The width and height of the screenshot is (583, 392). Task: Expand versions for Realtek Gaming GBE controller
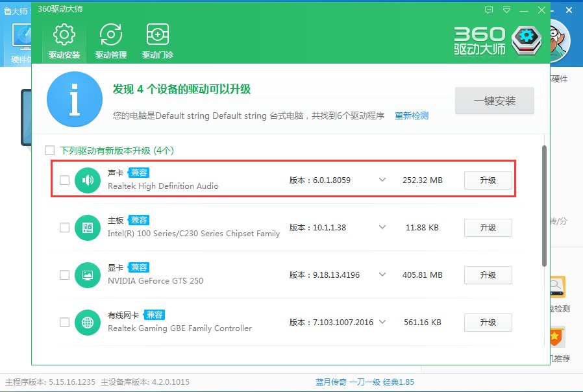(x=383, y=322)
